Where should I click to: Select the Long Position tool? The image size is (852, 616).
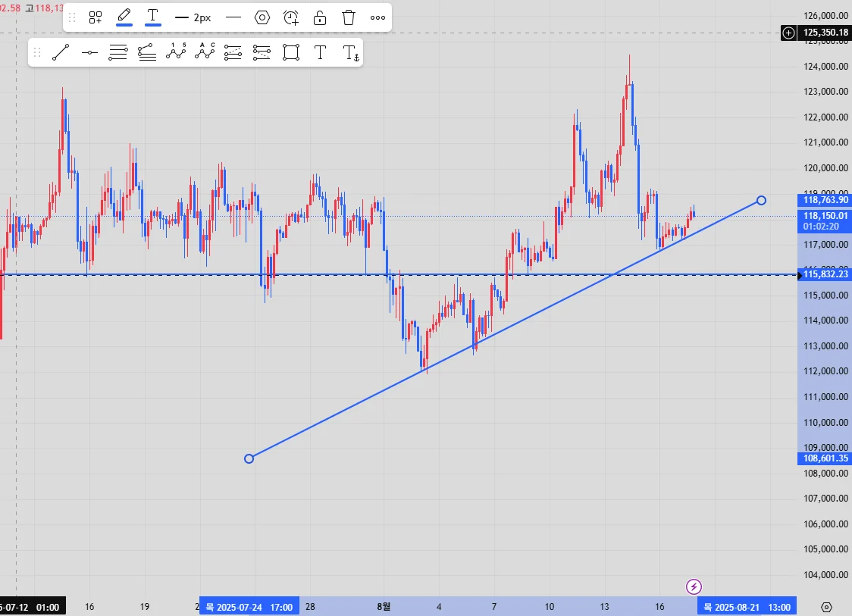(233, 53)
